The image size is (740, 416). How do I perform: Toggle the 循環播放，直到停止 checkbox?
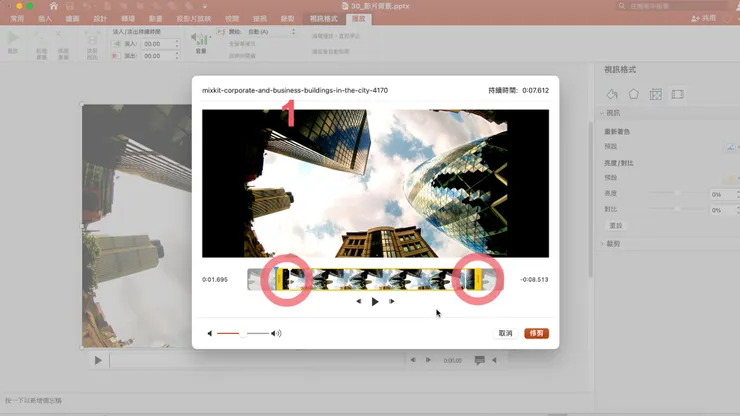pyautogui.click(x=336, y=36)
